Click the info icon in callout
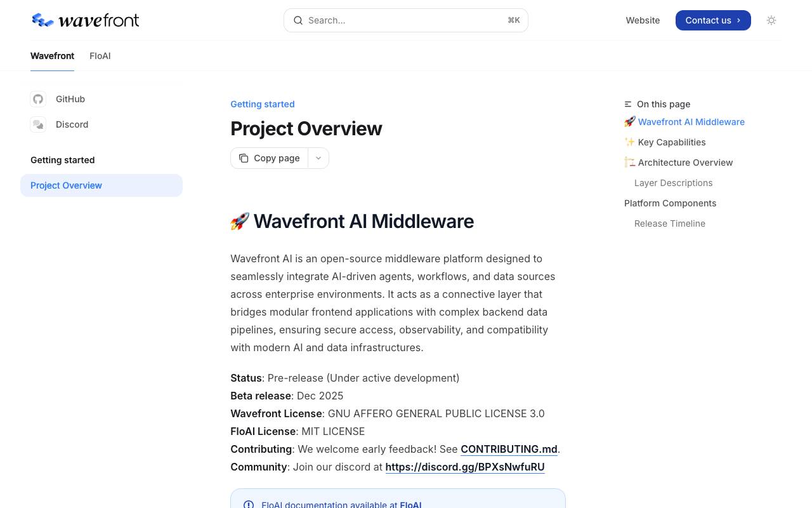Image resolution: width=812 pixels, height=508 pixels. point(249,505)
